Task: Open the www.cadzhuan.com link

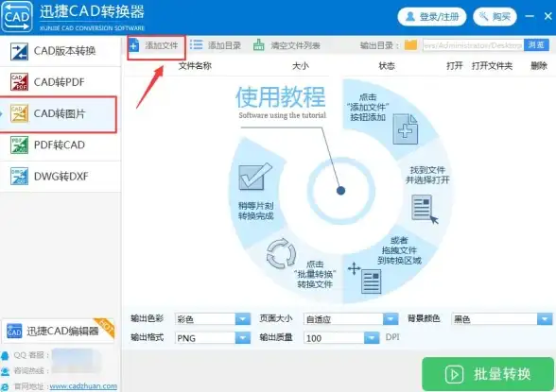Action: tap(83, 386)
